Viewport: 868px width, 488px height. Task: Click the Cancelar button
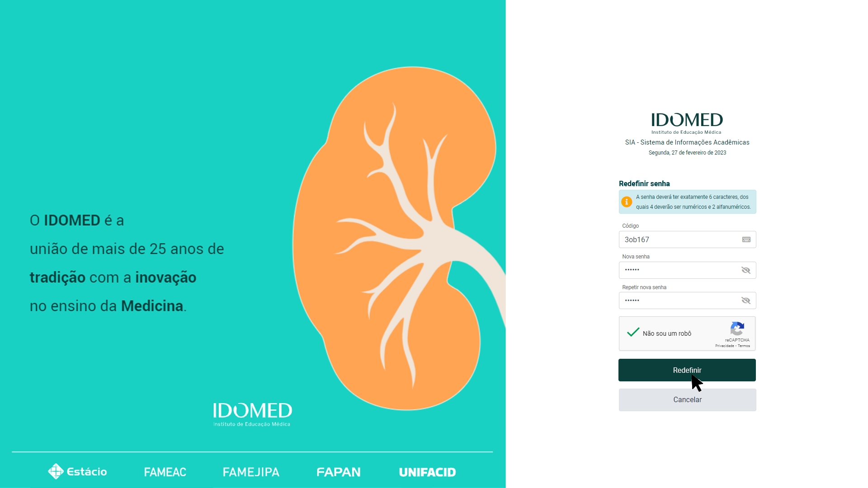click(x=687, y=400)
